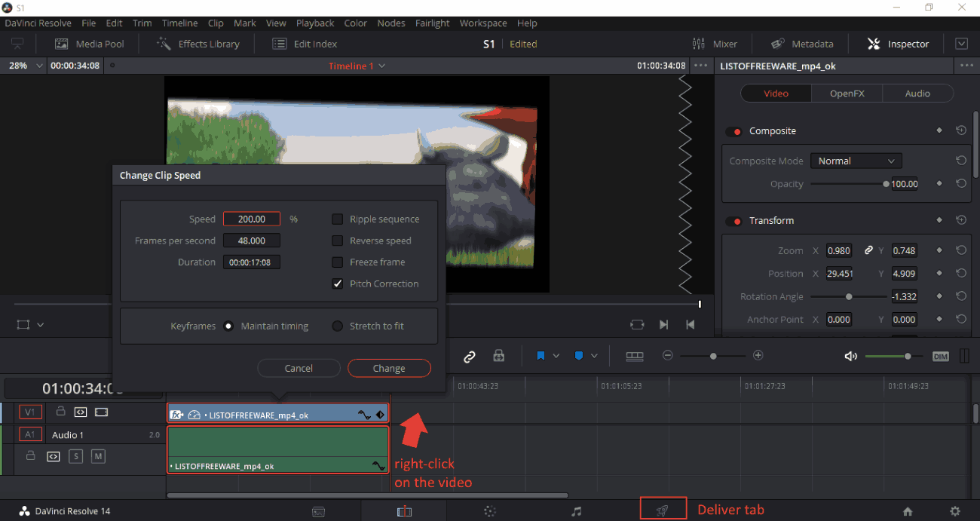Select the OpenFX tab in Inspector
The image size is (980, 521).
[847, 93]
